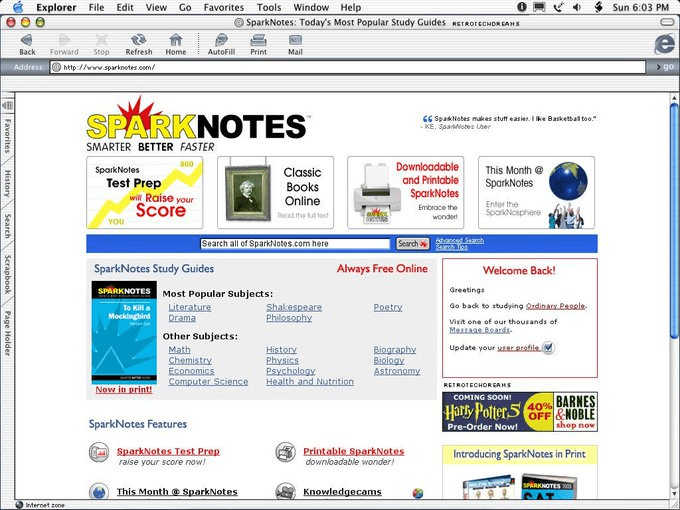Open Downloadable and Printable SparkNotes banner
The width and height of the screenshot is (680, 510).
tap(405, 193)
